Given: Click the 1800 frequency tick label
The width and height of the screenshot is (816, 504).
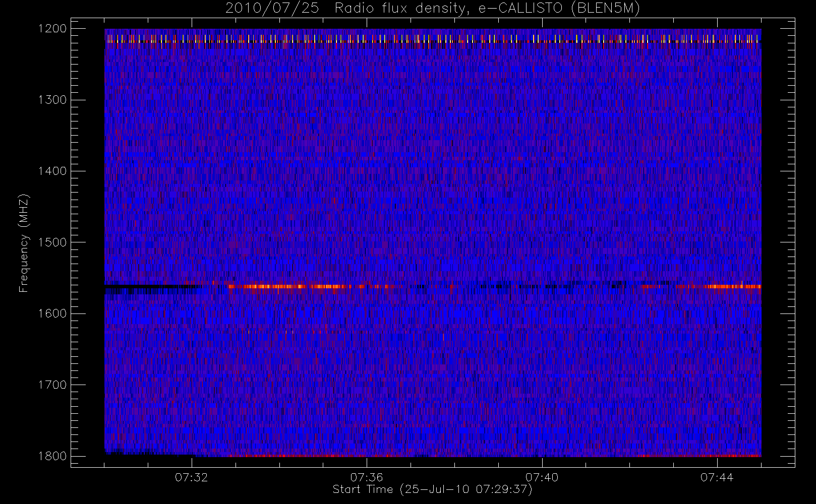Looking at the screenshot, I should 52,456.
